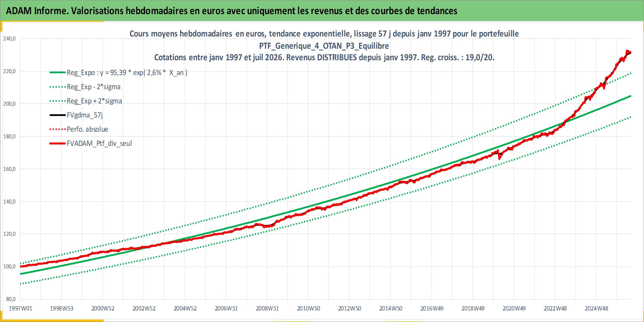Select the x-axis label '2014W50'

point(390,309)
